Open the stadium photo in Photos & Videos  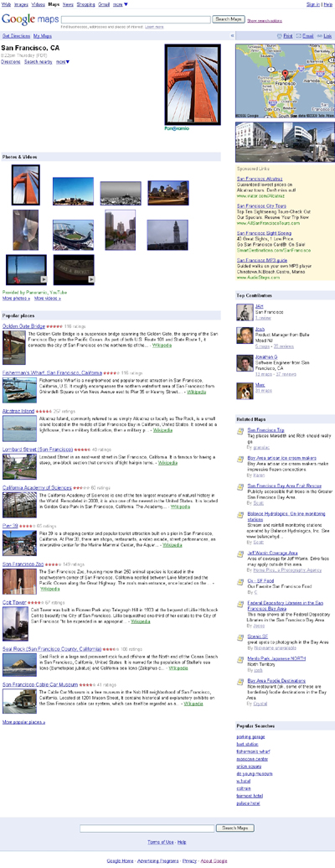73,235
